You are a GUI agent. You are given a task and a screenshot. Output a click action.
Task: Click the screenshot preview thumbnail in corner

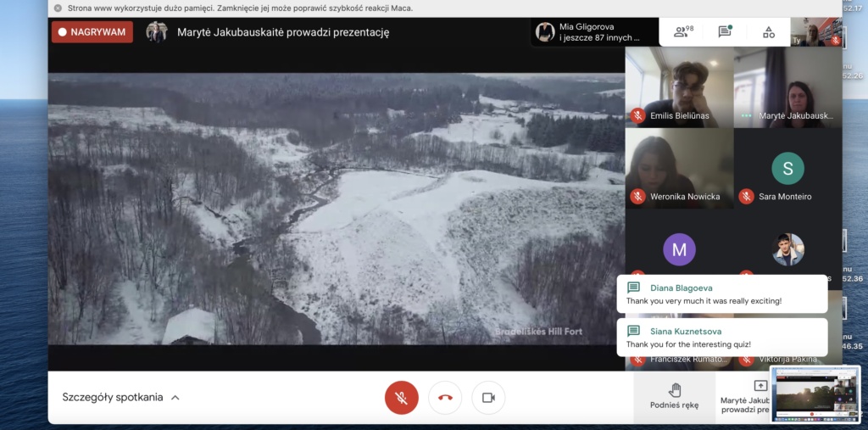(x=815, y=394)
